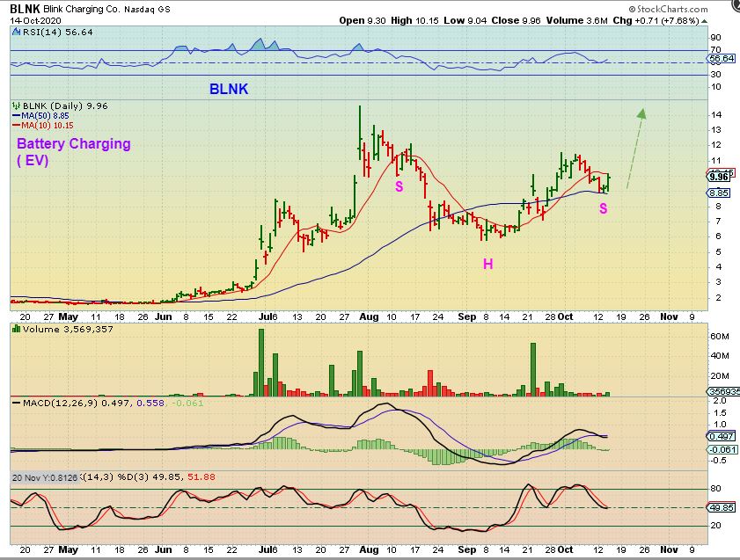This screenshot has width=740, height=560.
Task: Click the 'MA(10) 10.15' legend entry
Action: pos(48,126)
